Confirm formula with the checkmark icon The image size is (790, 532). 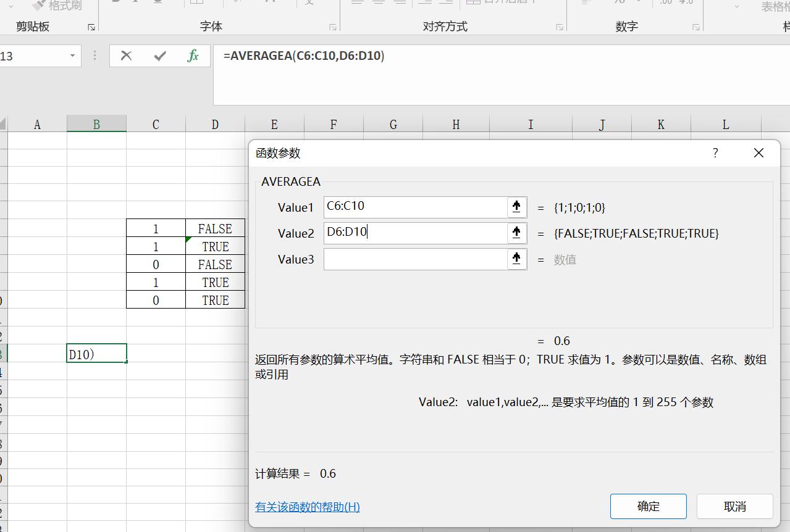coord(160,56)
